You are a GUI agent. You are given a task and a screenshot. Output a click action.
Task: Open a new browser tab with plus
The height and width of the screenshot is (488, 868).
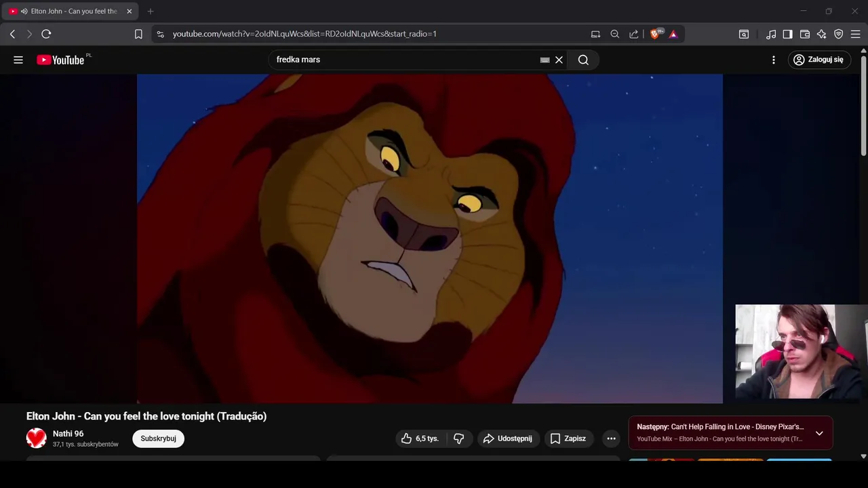[151, 12]
